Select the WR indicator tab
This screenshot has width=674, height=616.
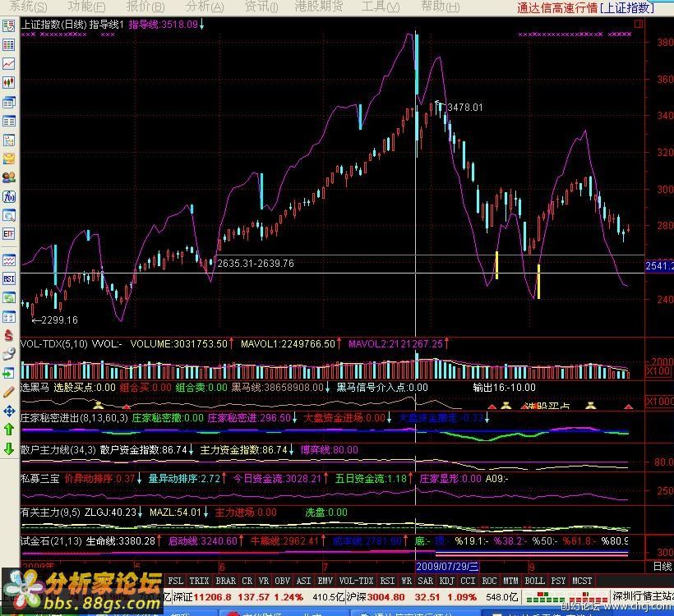406,581
